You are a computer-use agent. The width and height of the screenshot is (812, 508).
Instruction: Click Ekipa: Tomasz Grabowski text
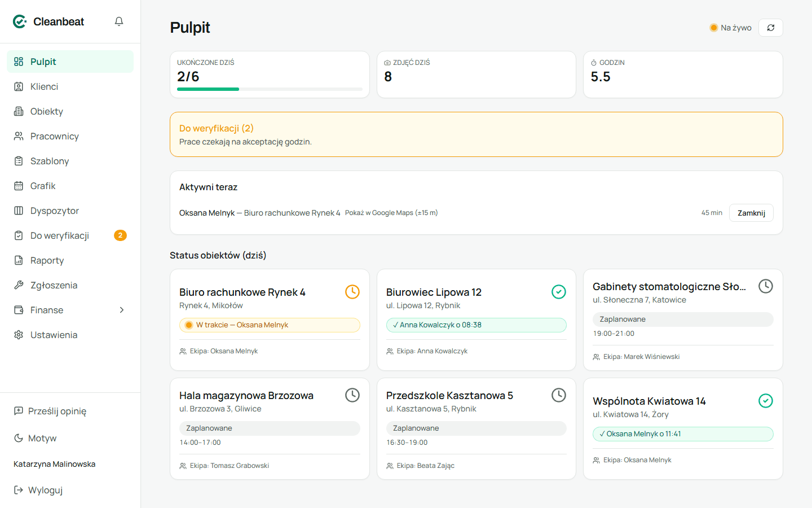pos(230,466)
